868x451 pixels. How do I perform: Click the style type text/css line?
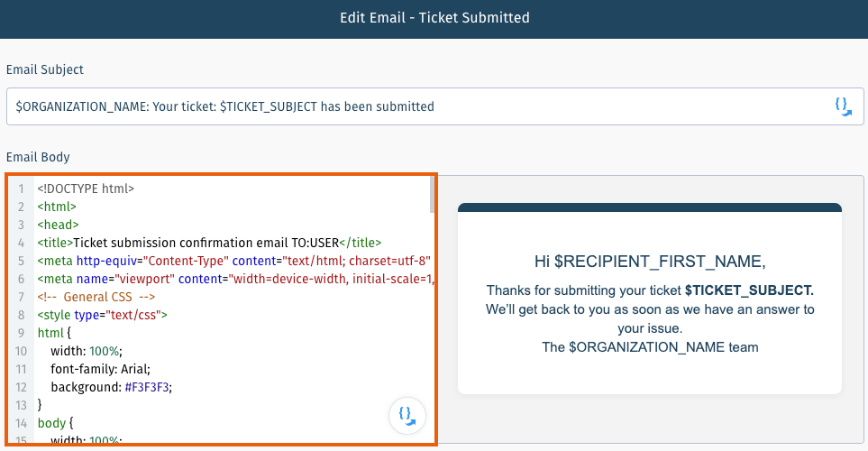pos(103,315)
